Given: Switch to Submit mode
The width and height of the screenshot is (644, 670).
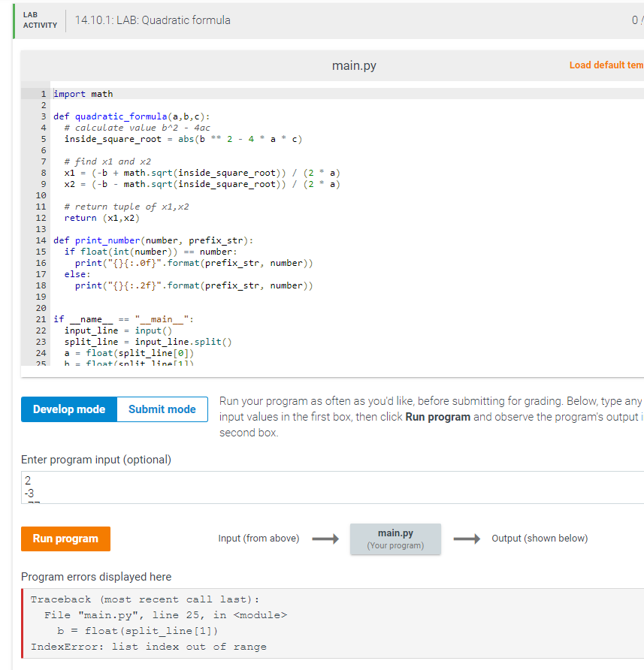Looking at the screenshot, I should click(x=162, y=409).
